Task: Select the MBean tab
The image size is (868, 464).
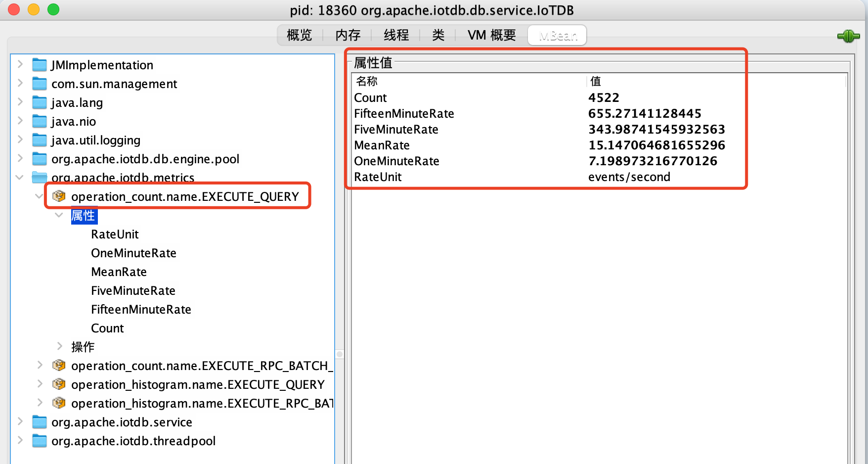Action: (558, 36)
